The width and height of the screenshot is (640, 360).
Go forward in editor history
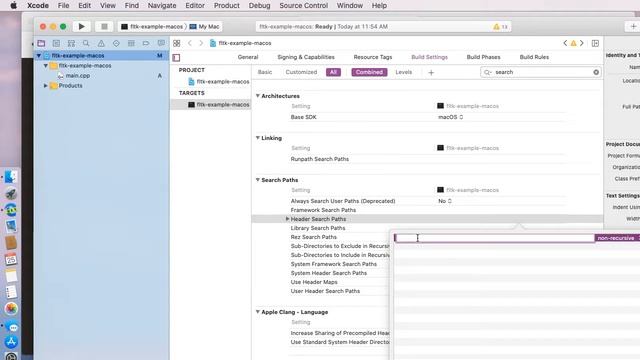[x=201, y=43]
